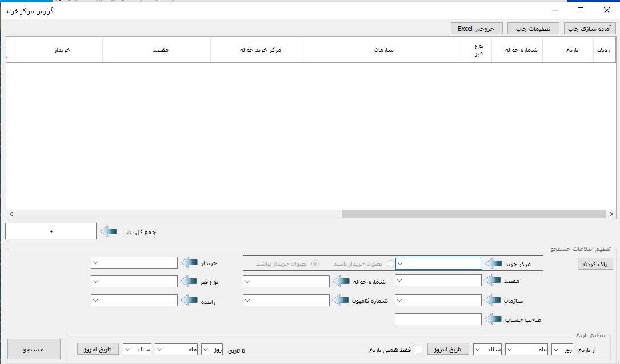Click the arrow icon beside جمع کل تناژ
Screen dimensions: 620x364
point(110,231)
